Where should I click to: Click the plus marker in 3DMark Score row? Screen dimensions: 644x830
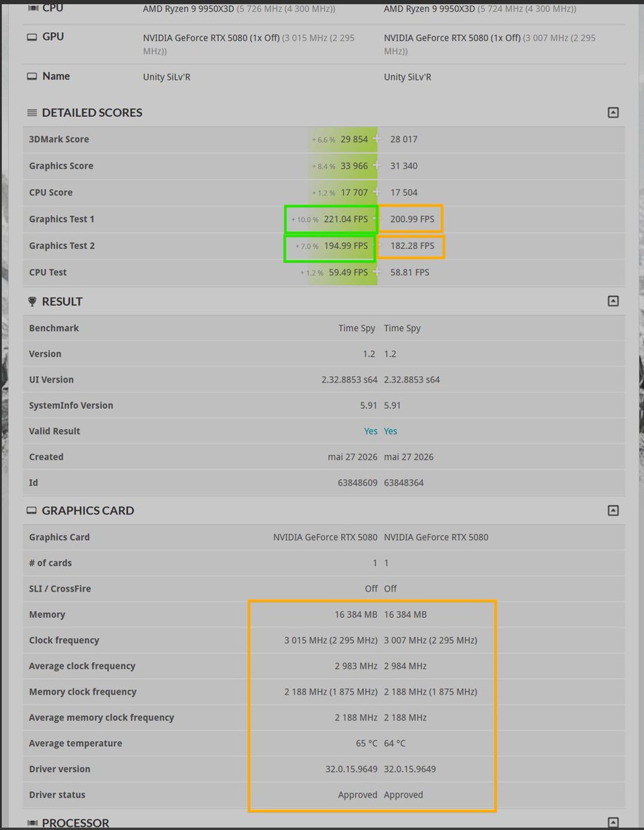[x=376, y=139]
